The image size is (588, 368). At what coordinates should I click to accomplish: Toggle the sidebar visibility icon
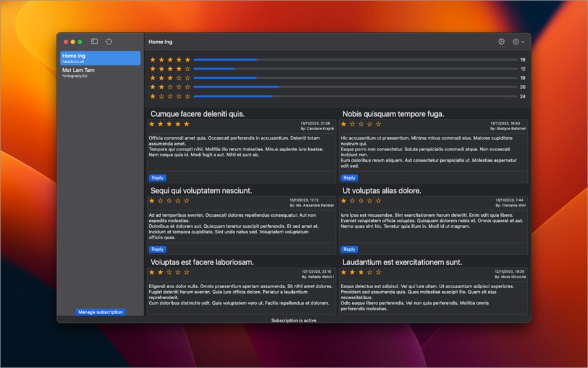[x=93, y=42]
